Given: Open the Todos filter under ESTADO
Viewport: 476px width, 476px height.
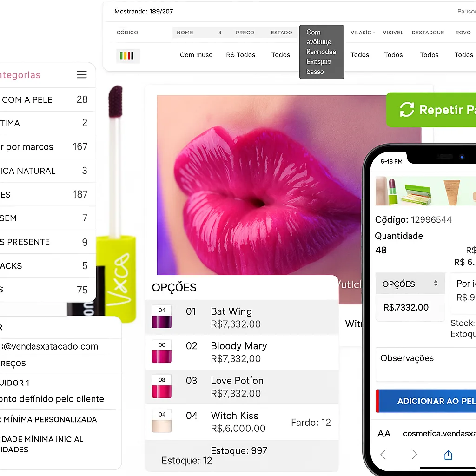Looking at the screenshot, I should tap(280, 55).
